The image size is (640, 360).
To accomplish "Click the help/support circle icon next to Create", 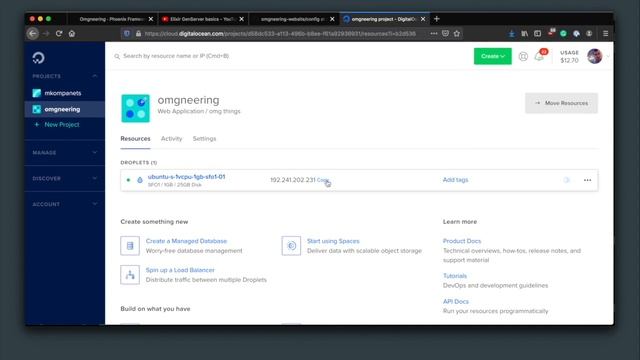I will coord(523,56).
